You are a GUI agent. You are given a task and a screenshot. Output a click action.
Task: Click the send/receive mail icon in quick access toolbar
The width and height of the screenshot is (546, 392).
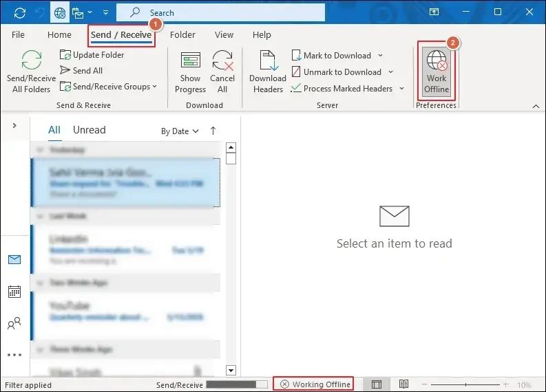point(78,13)
